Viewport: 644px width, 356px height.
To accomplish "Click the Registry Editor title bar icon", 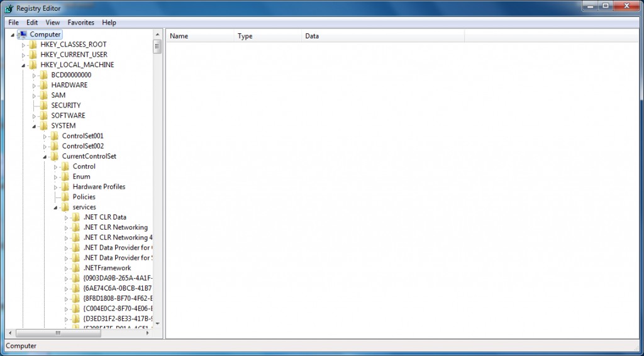I will click(x=9, y=8).
